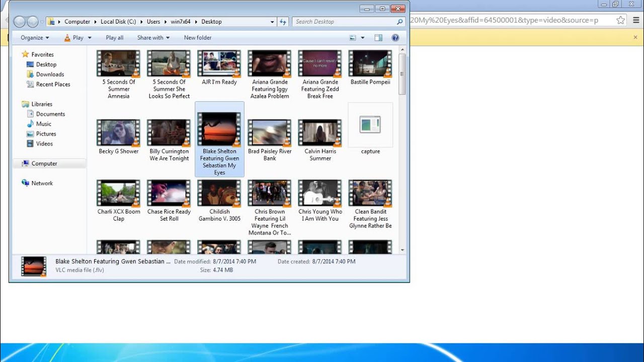Expand the Computer breadcrumb arrow
The height and width of the screenshot is (362, 644).
95,22
